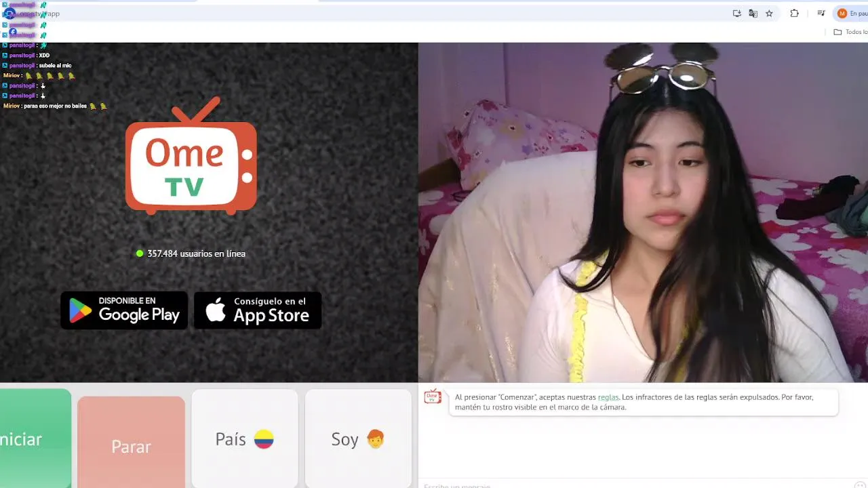The height and width of the screenshot is (488, 868).
Task: Open the App Store download badge
Action: (x=258, y=310)
